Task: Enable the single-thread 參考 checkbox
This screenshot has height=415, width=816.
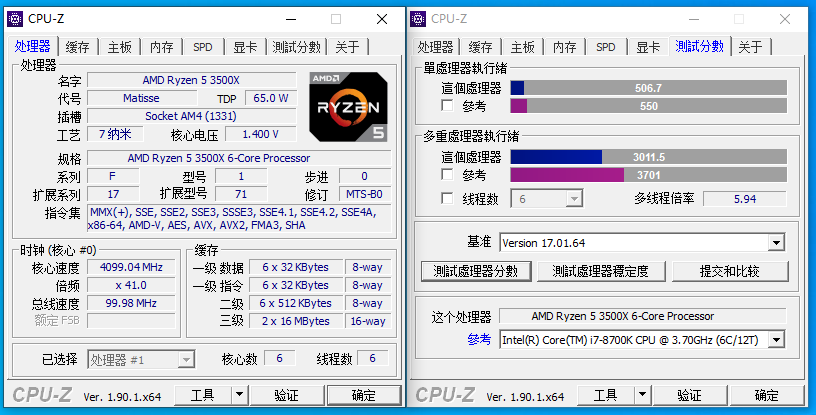Action: click(448, 106)
